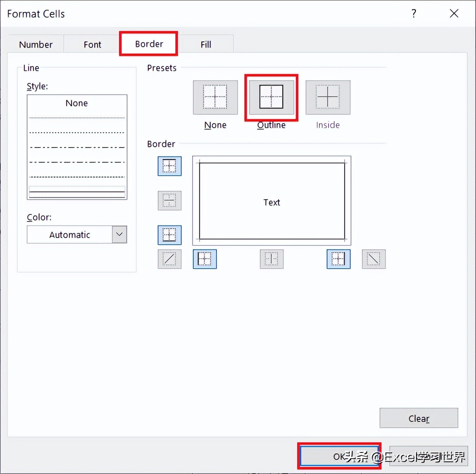Toggle the diagonal down border button

[x=374, y=259]
